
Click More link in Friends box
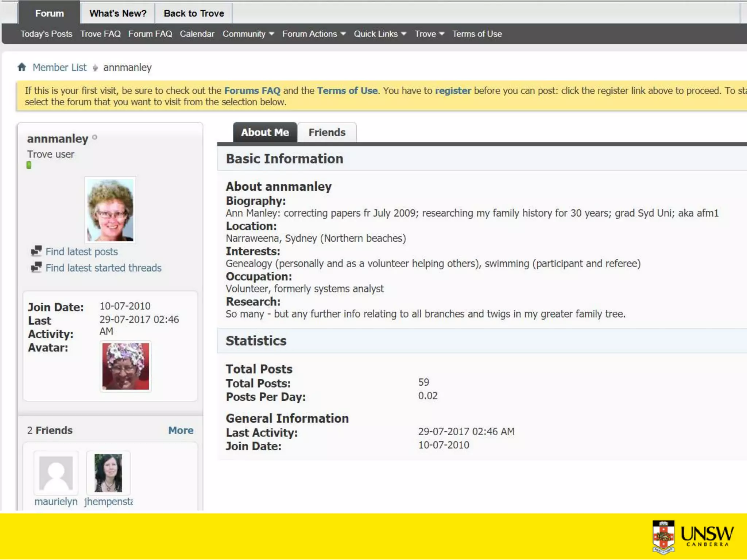tap(181, 430)
